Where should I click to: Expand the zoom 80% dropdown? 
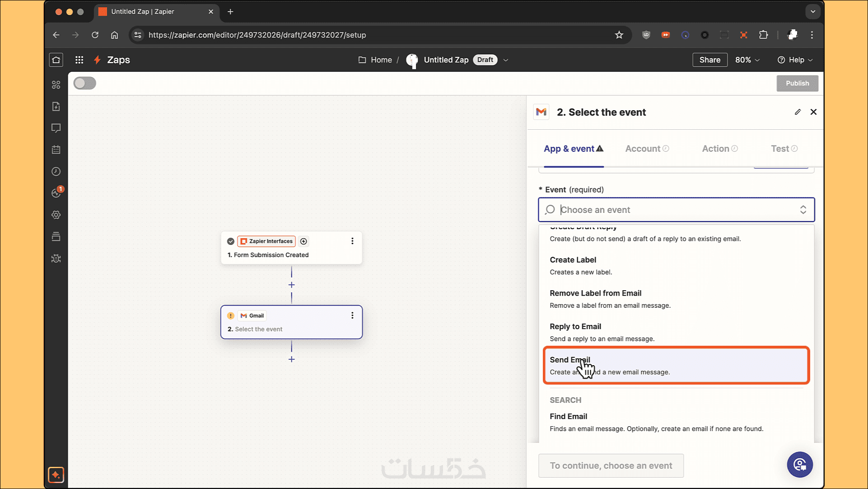coord(747,60)
